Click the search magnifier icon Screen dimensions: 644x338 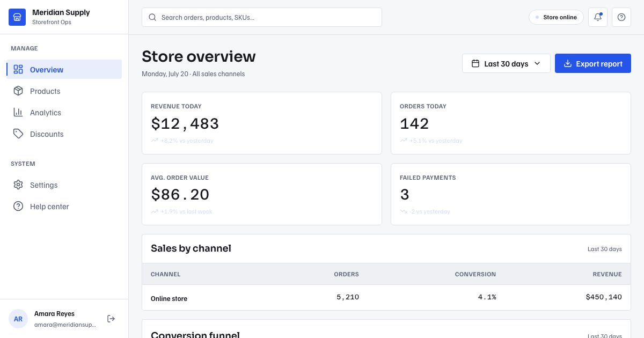coord(153,17)
